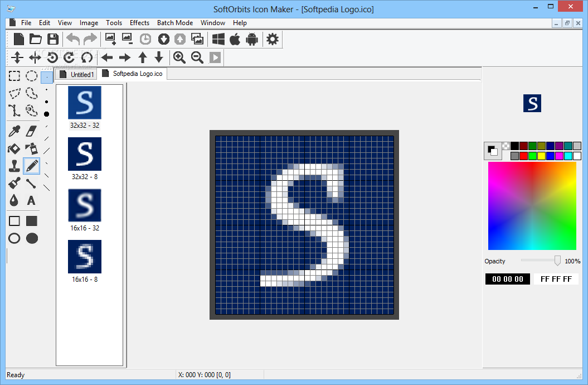Open the Effects menu
Viewport: 588px width, 385px height.
click(139, 23)
